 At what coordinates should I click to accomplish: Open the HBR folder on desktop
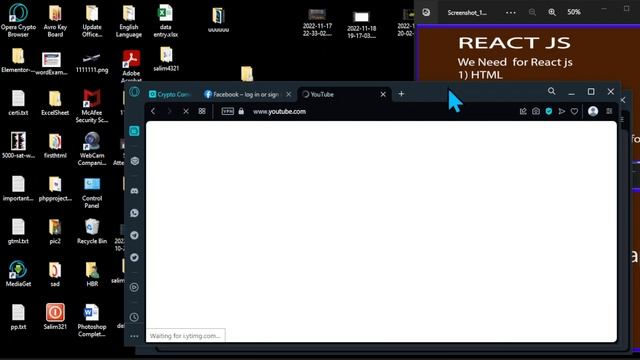(92, 274)
